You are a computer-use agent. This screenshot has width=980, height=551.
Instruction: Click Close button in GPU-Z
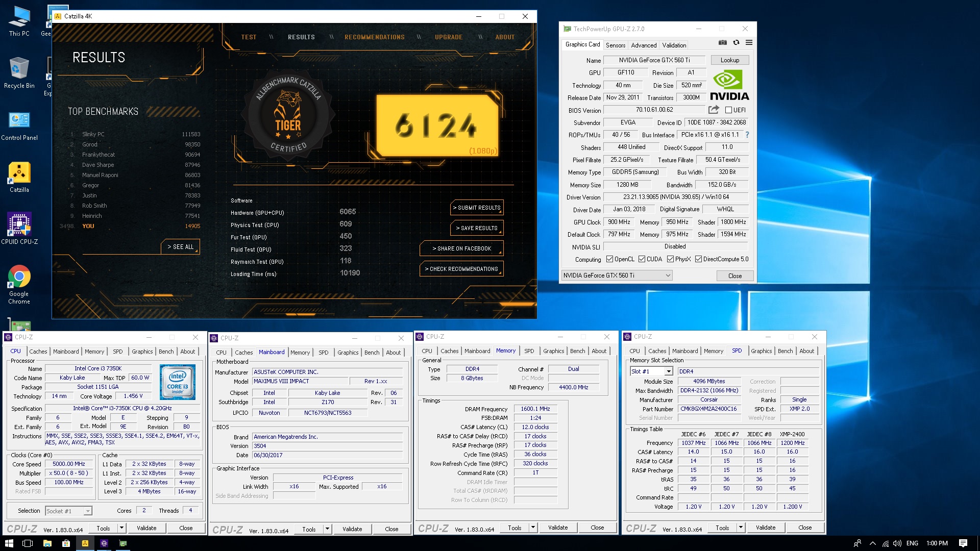pos(734,275)
